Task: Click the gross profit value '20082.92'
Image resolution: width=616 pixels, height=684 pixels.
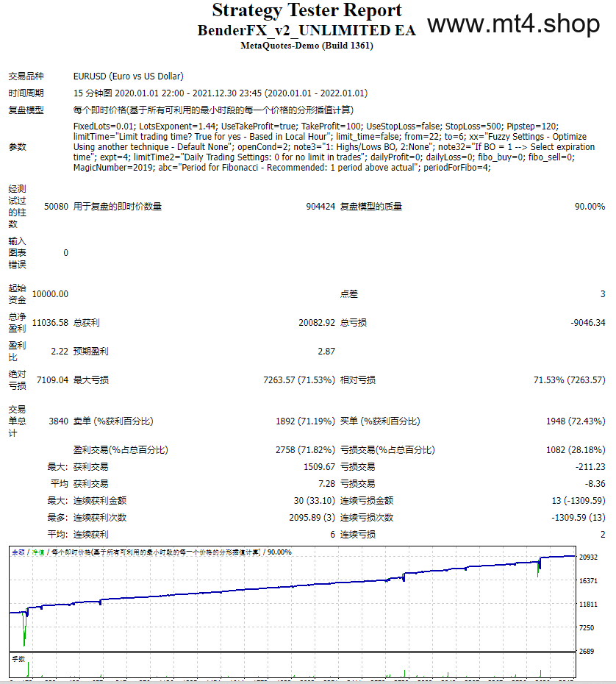Action: (317, 323)
